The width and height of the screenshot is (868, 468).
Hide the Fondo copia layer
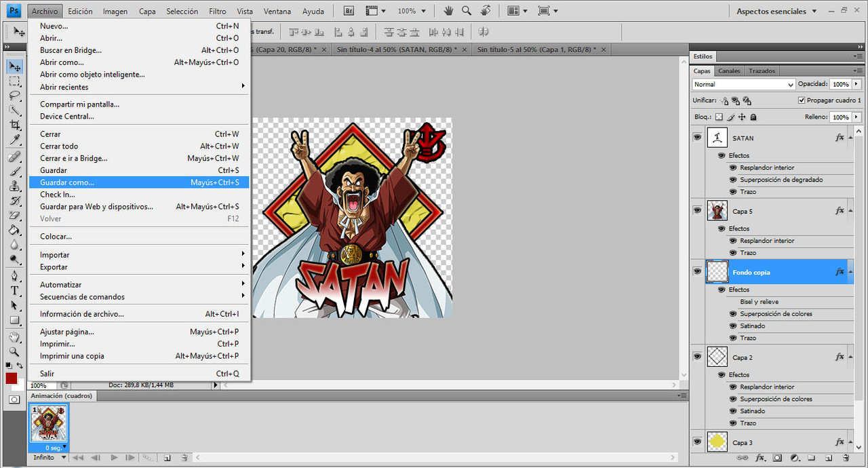697,271
